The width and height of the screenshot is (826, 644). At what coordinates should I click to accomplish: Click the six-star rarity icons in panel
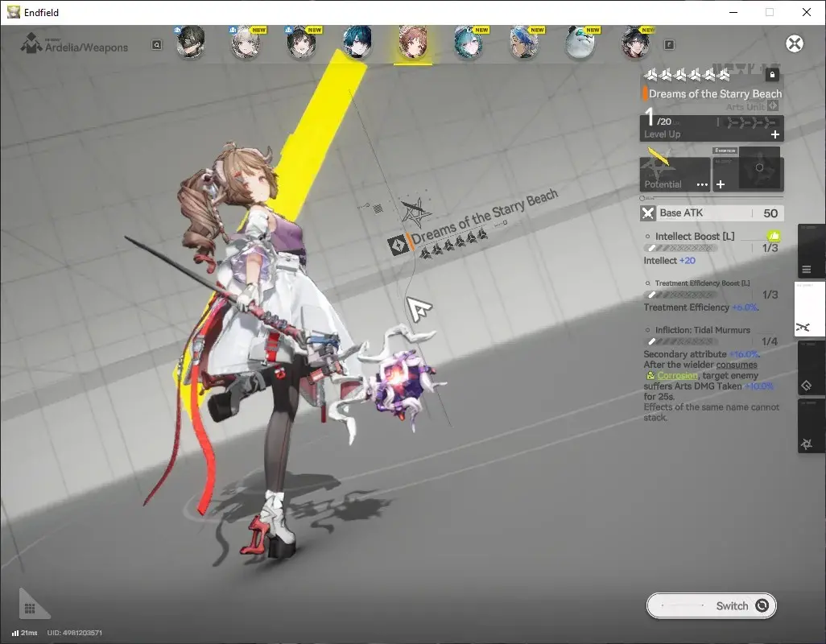coord(687,76)
